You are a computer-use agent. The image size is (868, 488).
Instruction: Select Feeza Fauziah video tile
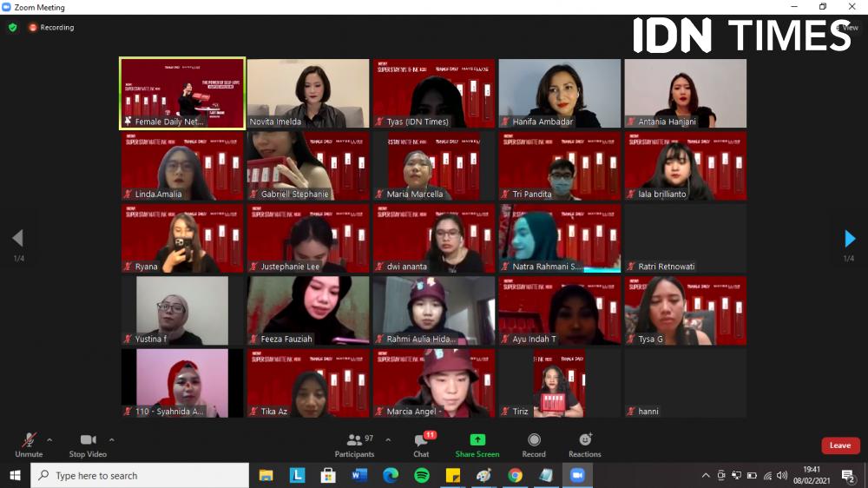coord(308,311)
